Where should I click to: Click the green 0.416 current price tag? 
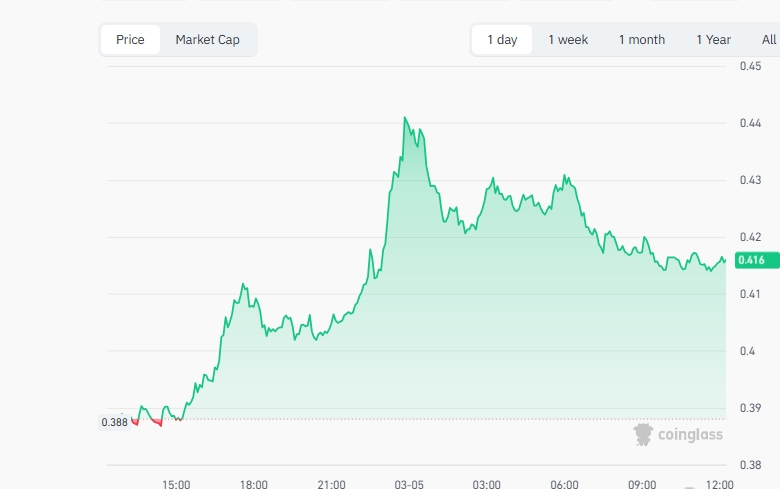[751, 261]
